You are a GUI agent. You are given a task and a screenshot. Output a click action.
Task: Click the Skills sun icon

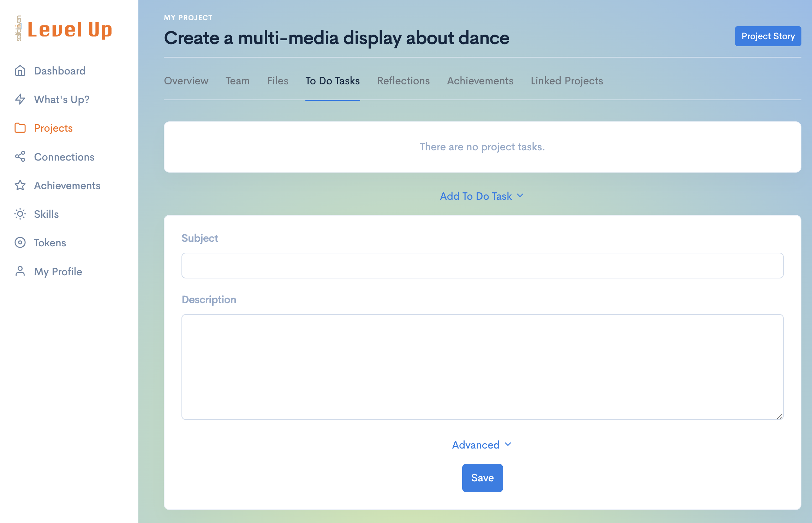(20, 214)
